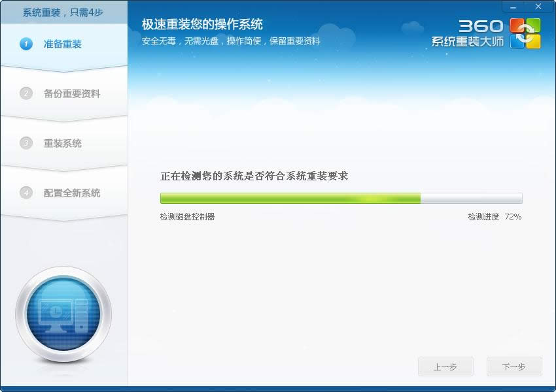The width and height of the screenshot is (556, 392).
Task: Click the 检测磁盘控制器 status text
Action: [187, 216]
